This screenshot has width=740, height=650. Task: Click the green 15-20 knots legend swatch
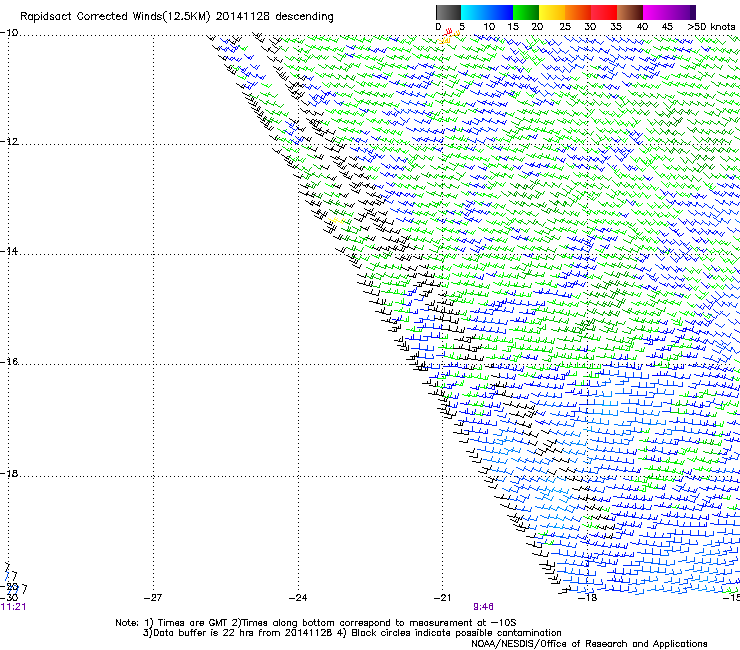point(526,12)
